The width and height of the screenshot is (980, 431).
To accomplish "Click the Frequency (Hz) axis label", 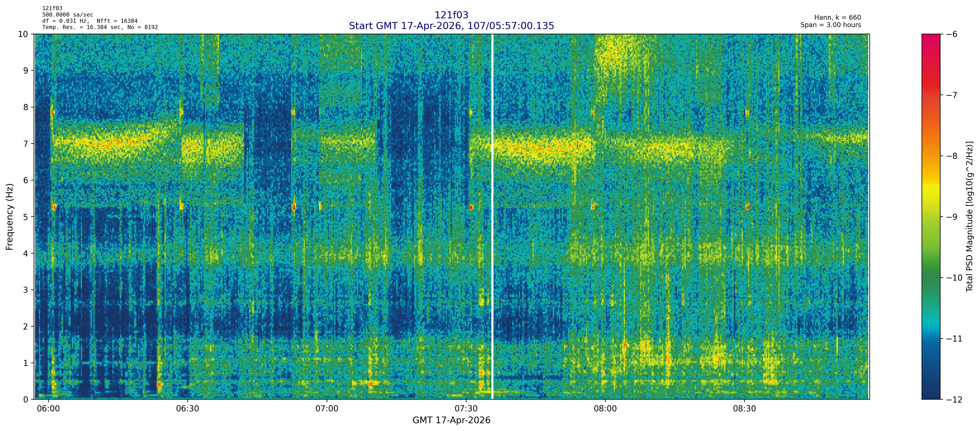I will [10, 217].
